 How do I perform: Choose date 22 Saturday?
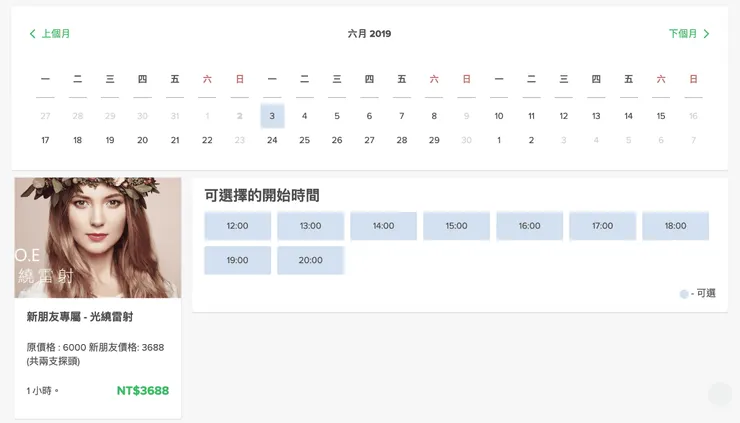pos(207,140)
